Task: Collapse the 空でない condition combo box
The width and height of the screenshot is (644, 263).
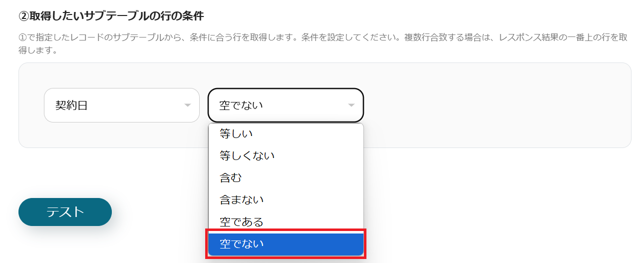Action: tap(286, 105)
